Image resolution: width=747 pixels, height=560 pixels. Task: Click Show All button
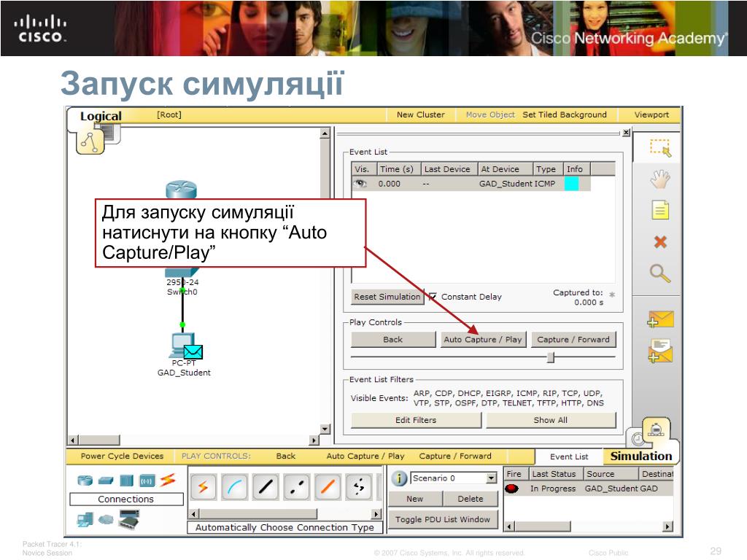tap(551, 420)
